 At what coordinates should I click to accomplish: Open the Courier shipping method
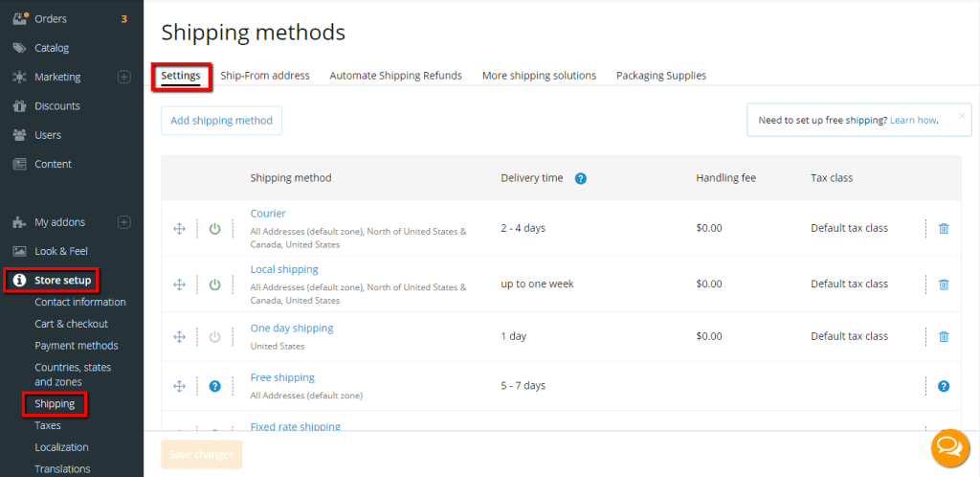coord(268,214)
